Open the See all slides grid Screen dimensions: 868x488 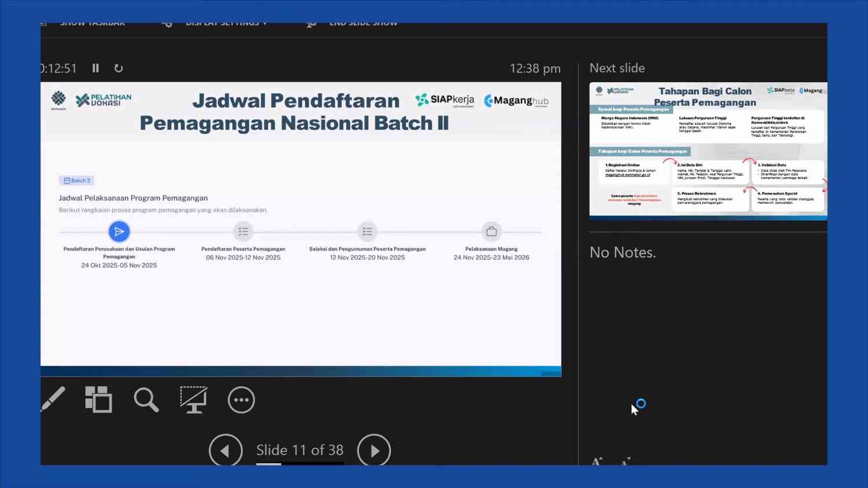[x=98, y=399]
